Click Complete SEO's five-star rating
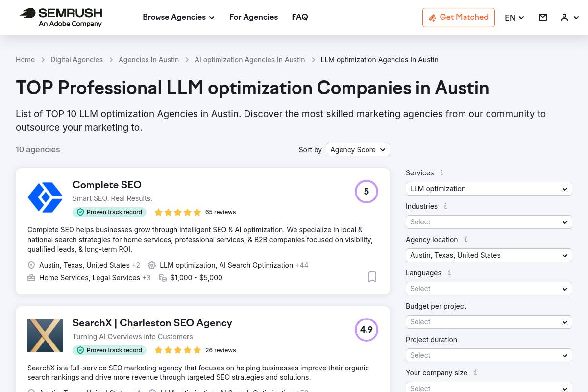Screen dimensions: 588x392 pyautogui.click(x=178, y=212)
